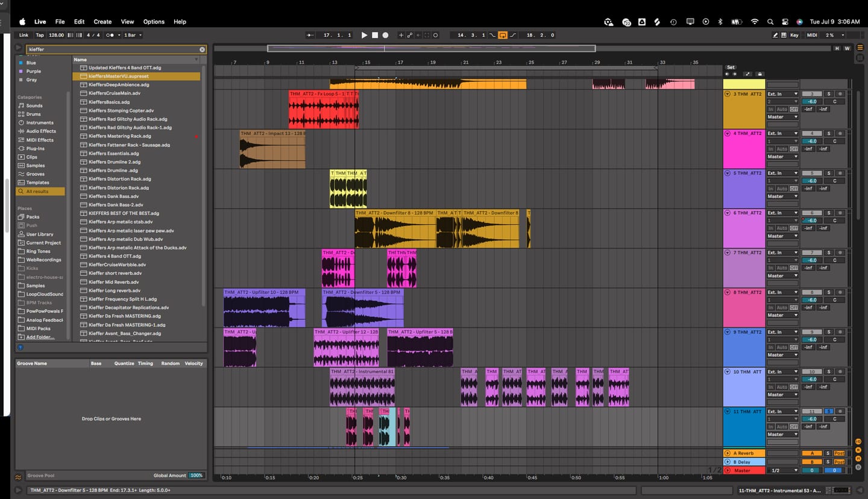Click the Drums category icon

(x=21, y=114)
